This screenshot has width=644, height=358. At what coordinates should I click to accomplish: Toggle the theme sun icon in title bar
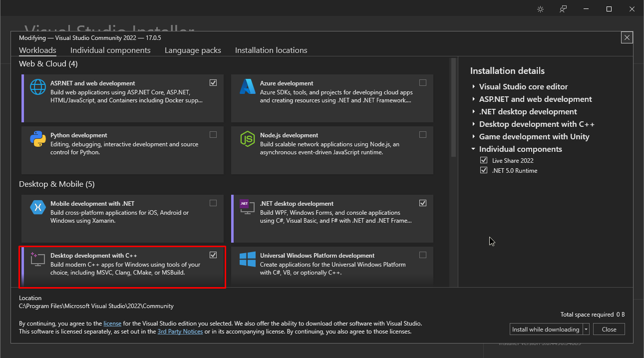coord(540,9)
